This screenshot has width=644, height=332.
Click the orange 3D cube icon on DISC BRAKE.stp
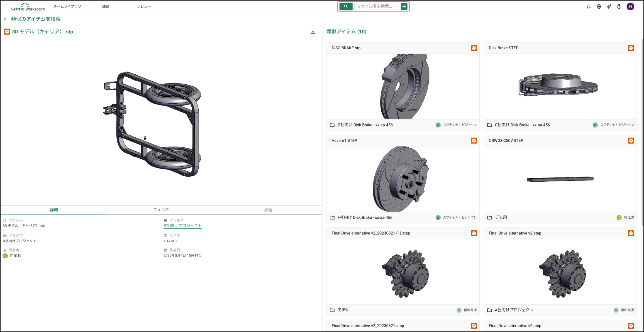[x=474, y=48]
